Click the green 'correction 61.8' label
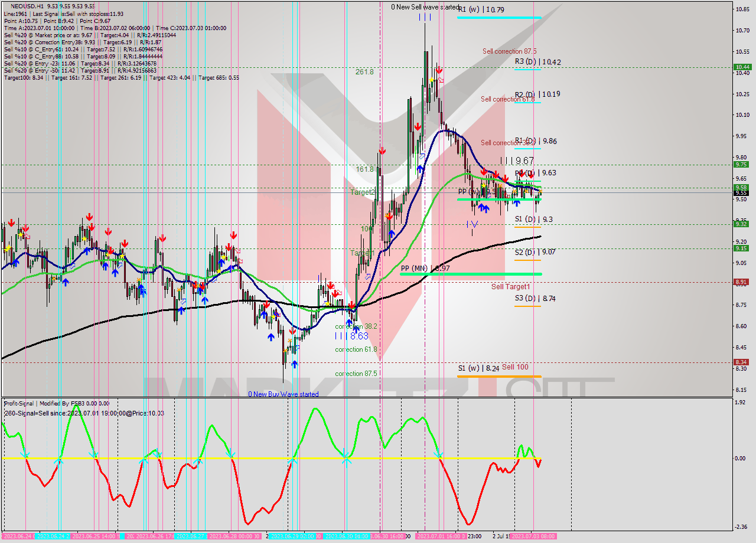Viewport: 756px width, 543px height. click(356, 349)
